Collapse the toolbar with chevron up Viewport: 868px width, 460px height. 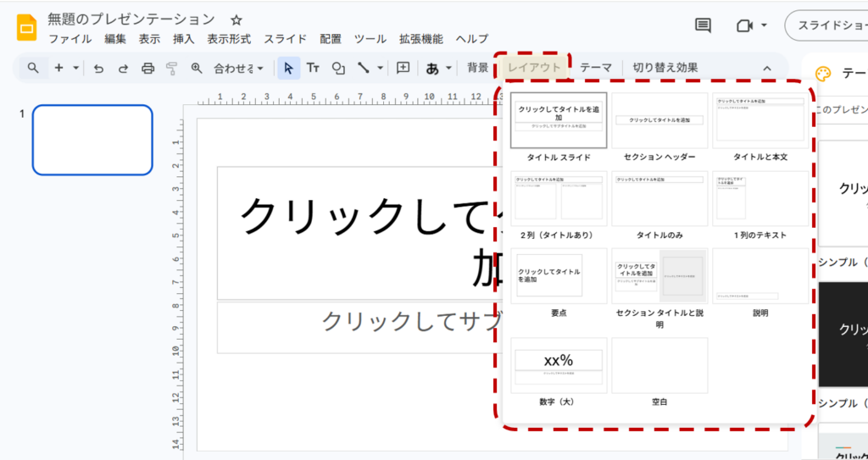[x=766, y=68]
